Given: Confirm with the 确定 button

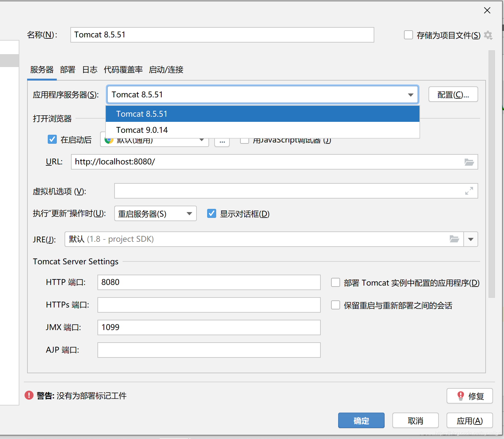Looking at the screenshot, I should [x=361, y=420].
